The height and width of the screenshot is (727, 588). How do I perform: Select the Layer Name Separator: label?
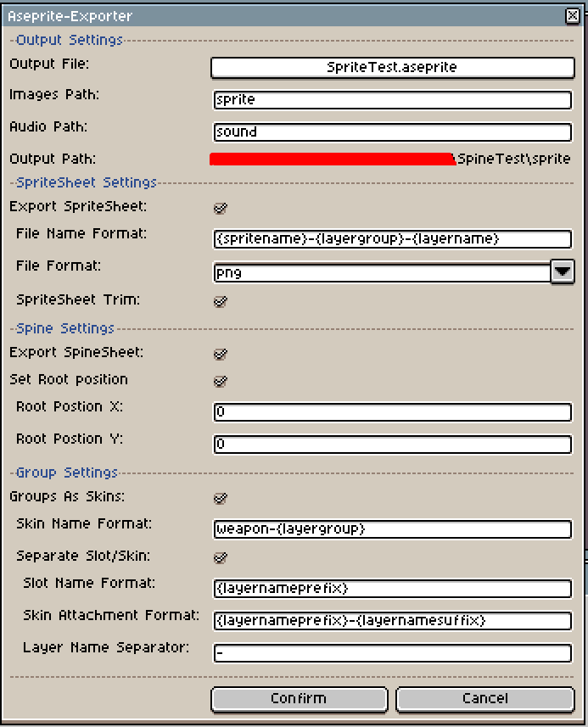pyautogui.click(x=106, y=647)
